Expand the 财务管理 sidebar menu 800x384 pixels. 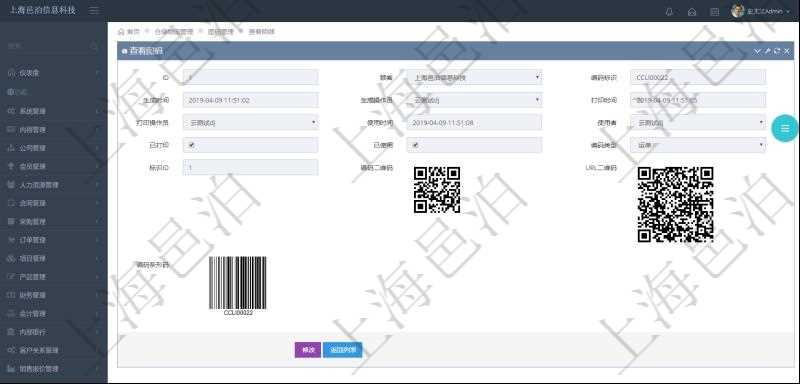click(x=54, y=295)
